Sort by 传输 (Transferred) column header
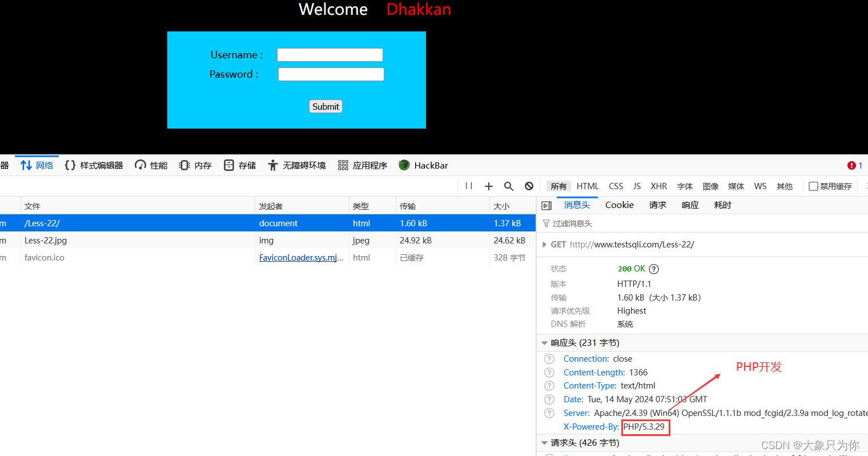This screenshot has width=868, height=456. 443,206
